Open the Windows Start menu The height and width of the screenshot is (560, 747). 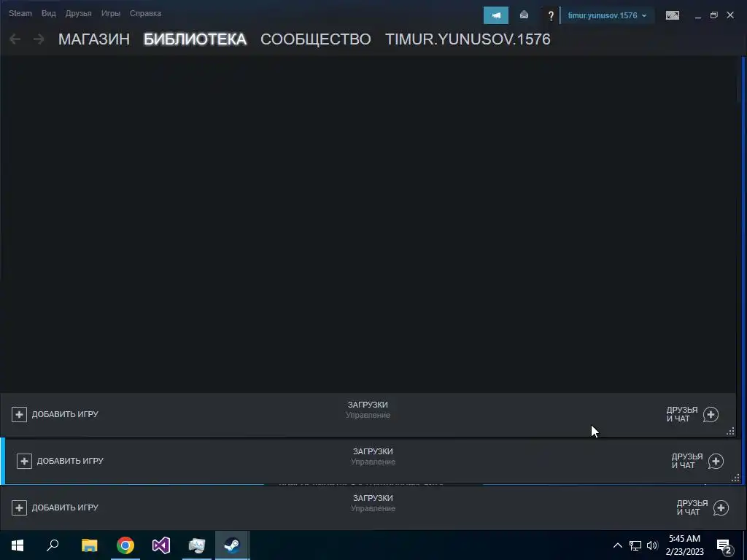tap(18, 545)
